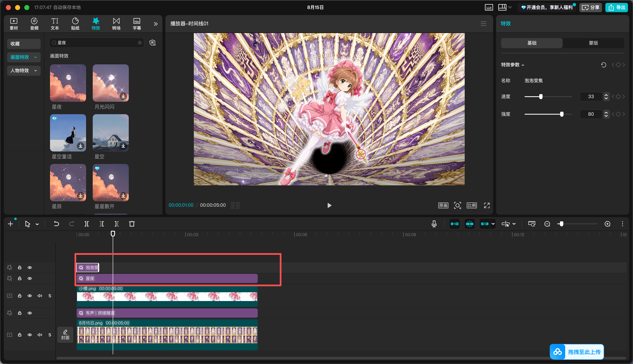Open the player panel hamburger menu
633x364 pixels.
point(484,23)
